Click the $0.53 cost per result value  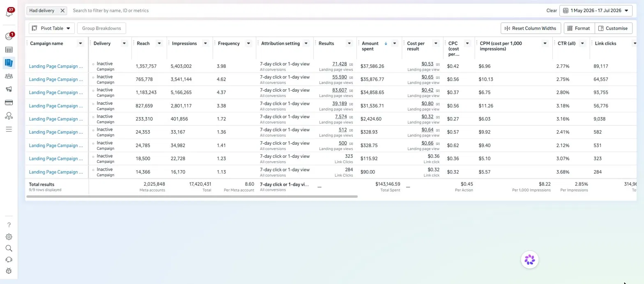coord(427,64)
